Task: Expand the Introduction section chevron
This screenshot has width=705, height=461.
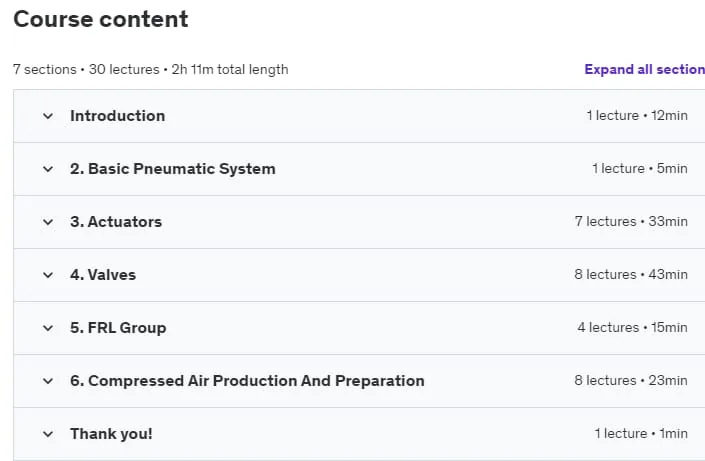Action: coord(48,116)
